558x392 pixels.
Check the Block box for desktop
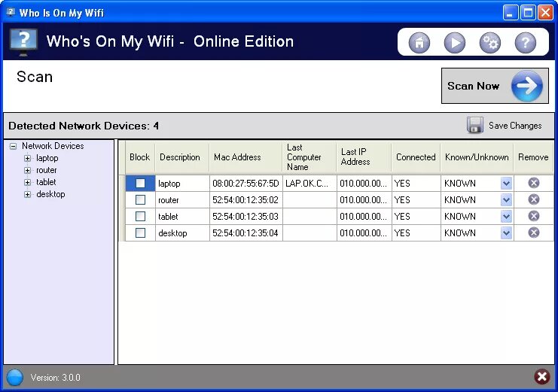[x=140, y=233]
